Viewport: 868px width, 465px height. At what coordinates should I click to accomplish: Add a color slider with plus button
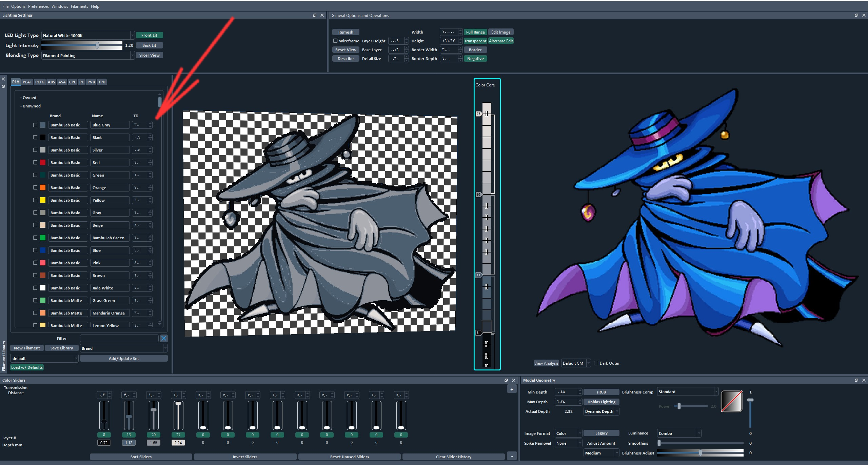pos(512,389)
